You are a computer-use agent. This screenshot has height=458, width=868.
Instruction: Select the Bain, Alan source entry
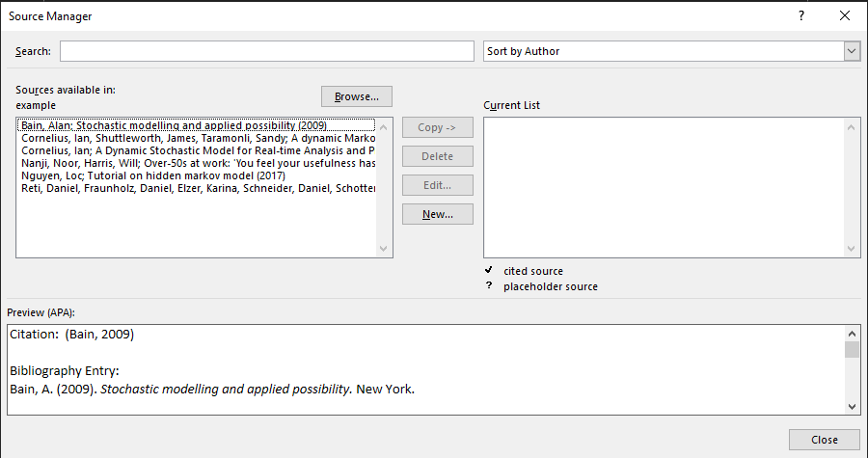[x=174, y=125]
